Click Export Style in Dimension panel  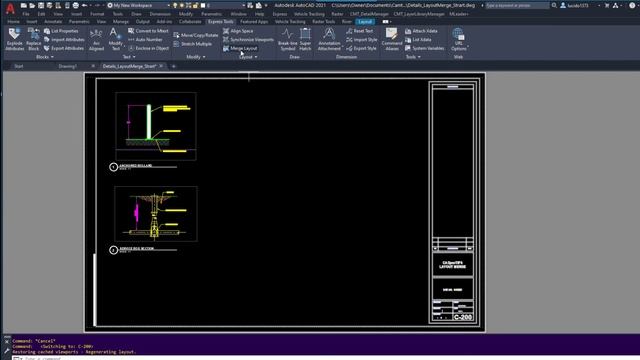point(361,48)
